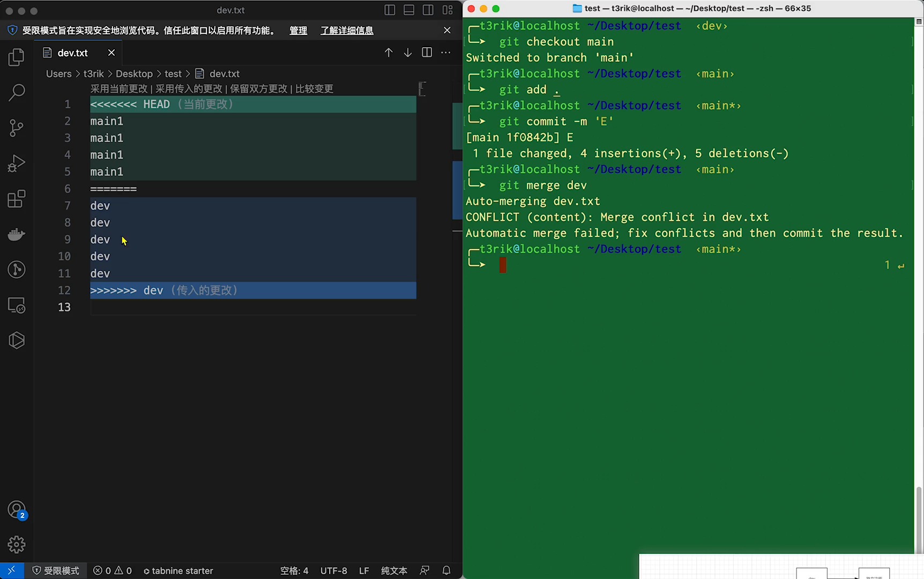The width and height of the screenshot is (924, 579).
Task: Open the Remote Explorer view
Action: tap(17, 305)
